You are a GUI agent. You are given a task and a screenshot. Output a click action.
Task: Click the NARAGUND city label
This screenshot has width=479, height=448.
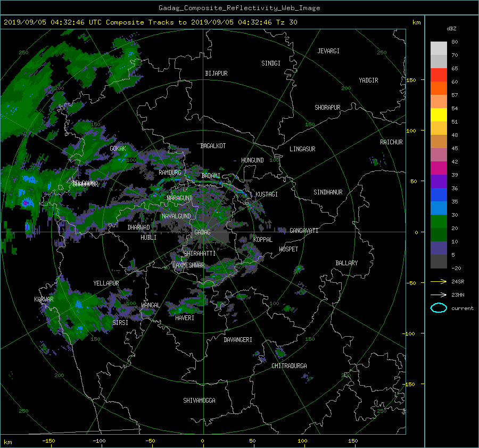click(x=180, y=198)
